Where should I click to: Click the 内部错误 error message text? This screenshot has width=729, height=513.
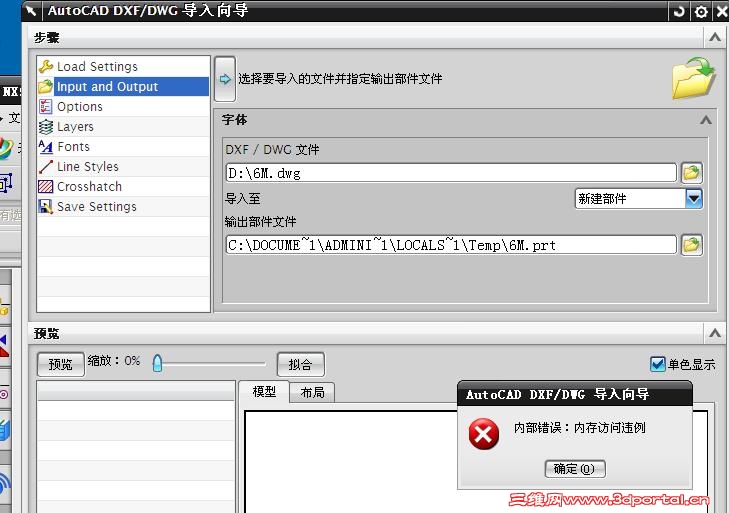[579, 427]
